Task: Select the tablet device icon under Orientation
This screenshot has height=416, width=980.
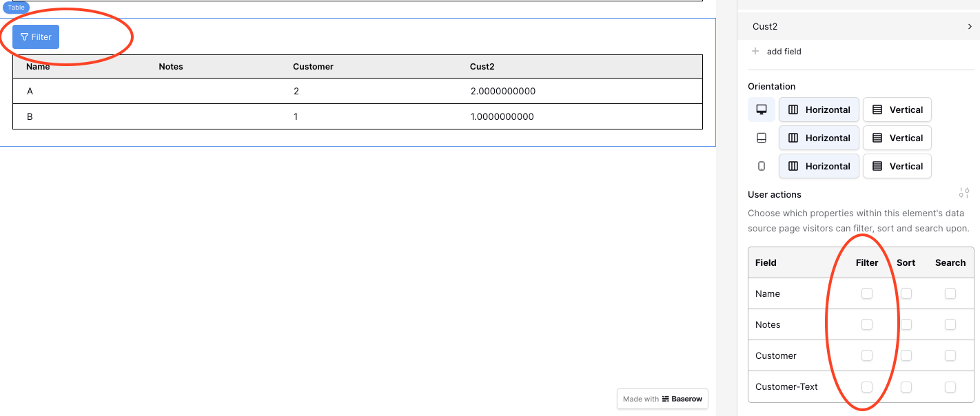Action: pyautogui.click(x=762, y=138)
